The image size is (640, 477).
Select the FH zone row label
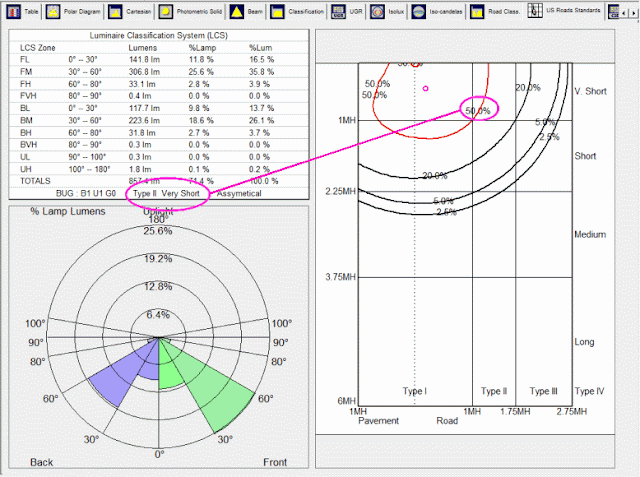tap(25, 84)
